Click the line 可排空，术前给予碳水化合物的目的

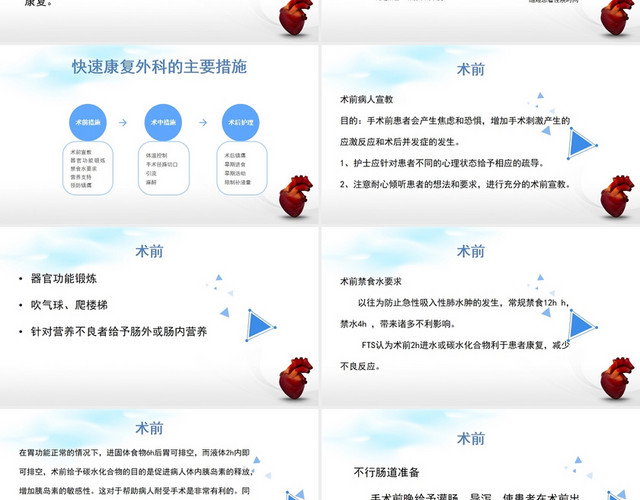[136, 472]
